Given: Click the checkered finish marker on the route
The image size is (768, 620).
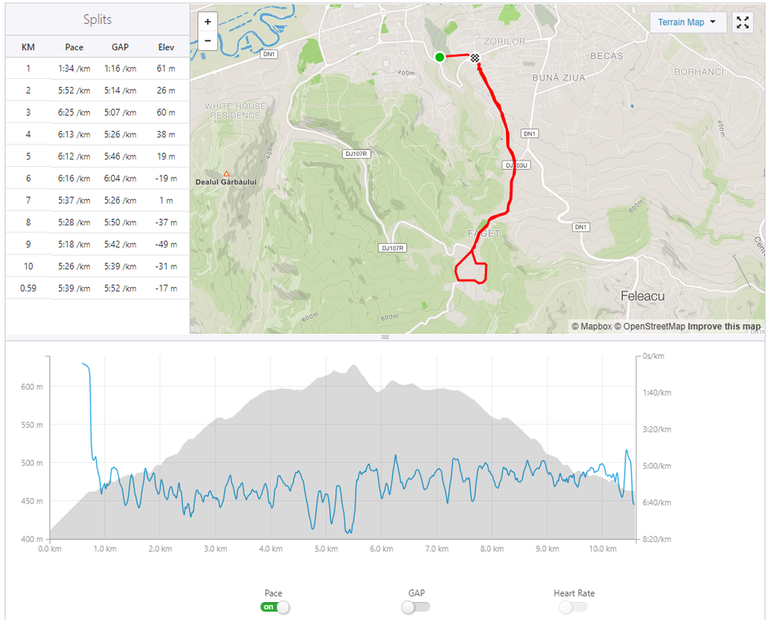Looking at the screenshot, I should click(475, 58).
